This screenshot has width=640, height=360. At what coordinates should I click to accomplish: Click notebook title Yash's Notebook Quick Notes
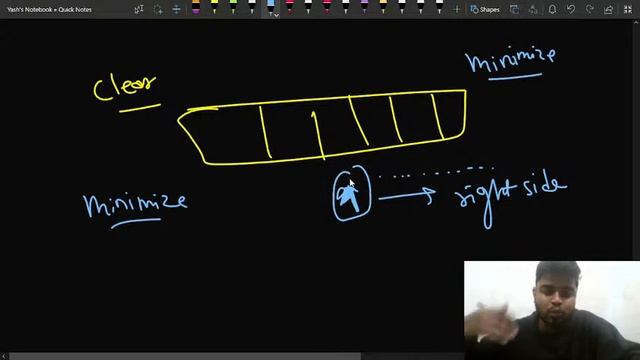click(x=49, y=9)
